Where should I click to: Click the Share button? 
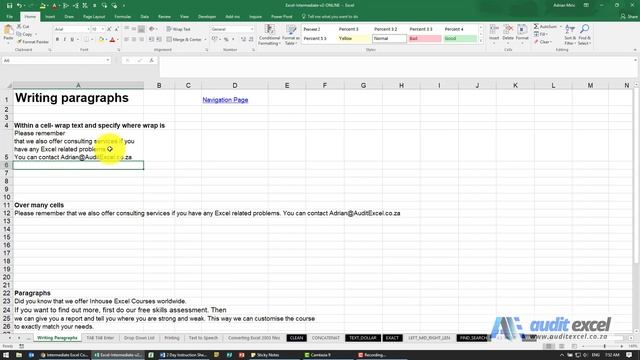tap(629, 17)
